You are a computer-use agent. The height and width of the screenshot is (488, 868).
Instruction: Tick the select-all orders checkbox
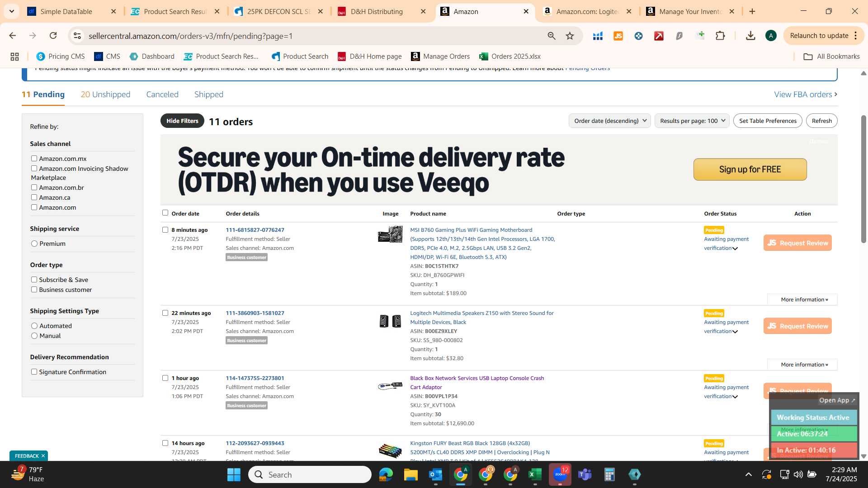click(x=165, y=212)
